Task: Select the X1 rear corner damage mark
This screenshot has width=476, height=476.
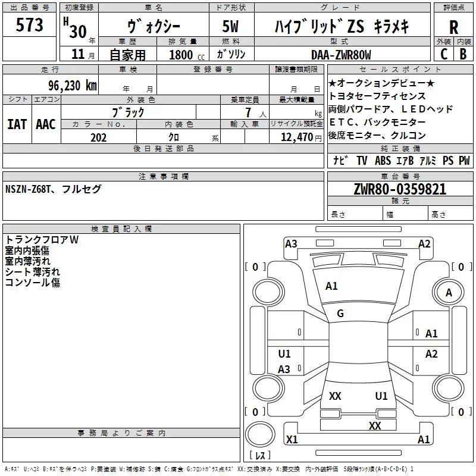Action: point(292,440)
